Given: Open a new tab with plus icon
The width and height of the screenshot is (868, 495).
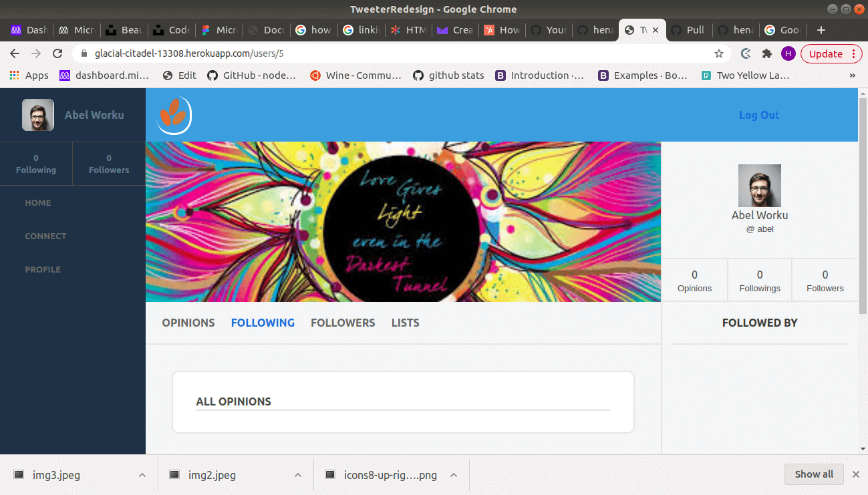Looking at the screenshot, I should click(x=821, y=30).
